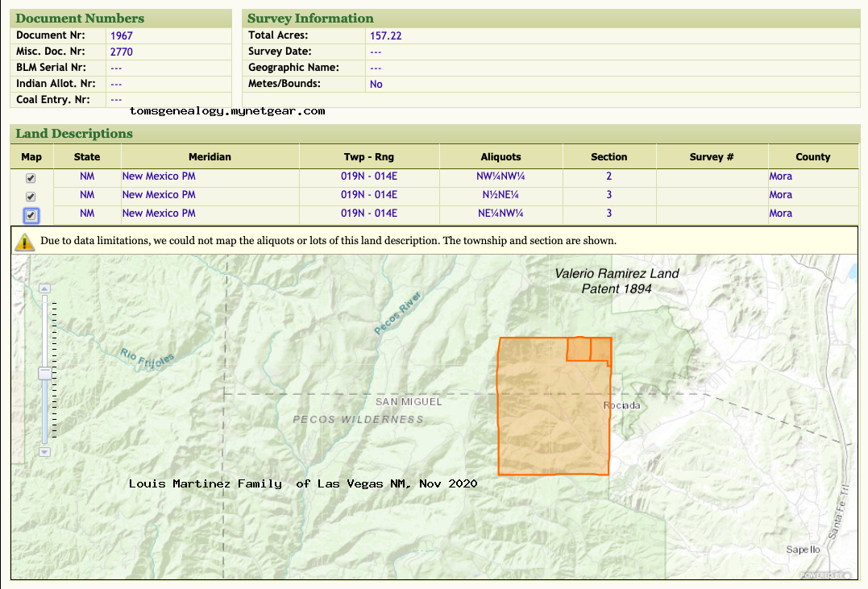Click the small orange parcel at top right

tap(600, 349)
